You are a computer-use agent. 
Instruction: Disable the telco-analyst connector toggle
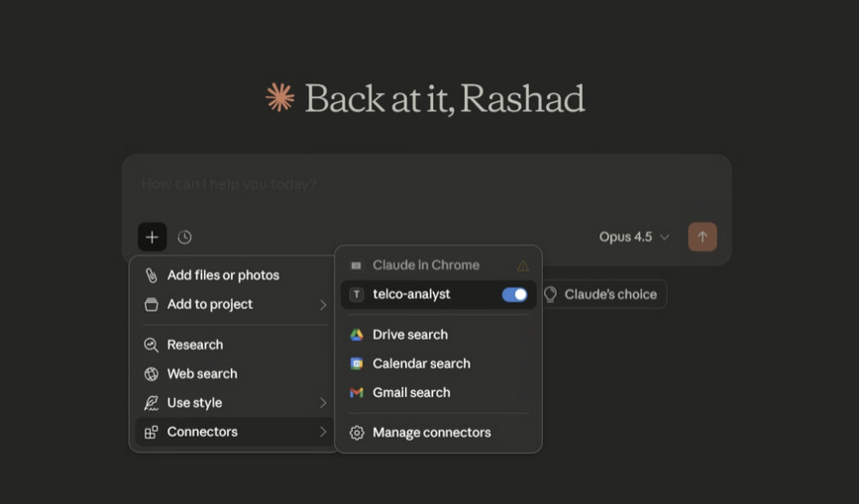pyautogui.click(x=514, y=294)
